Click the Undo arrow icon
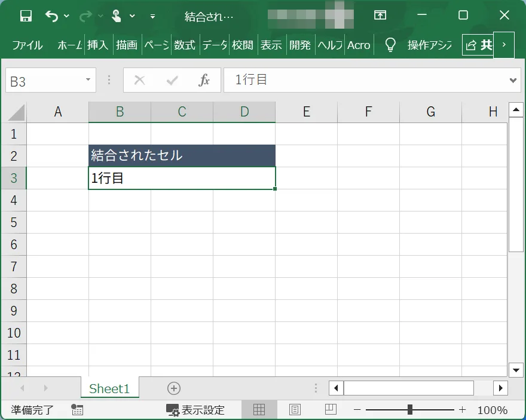526x420 pixels. point(52,16)
